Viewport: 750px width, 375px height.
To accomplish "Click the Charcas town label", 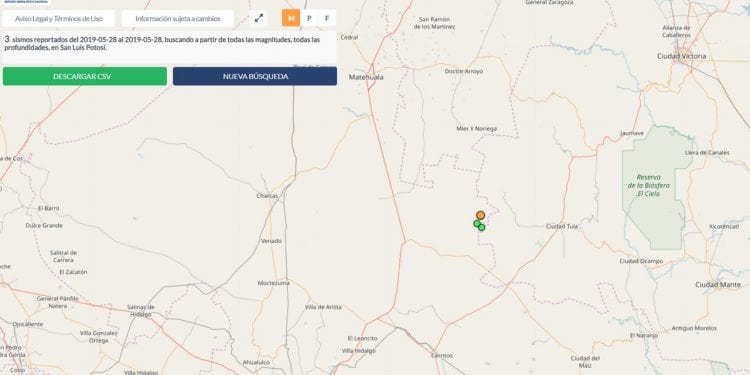I will pyautogui.click(x=267, y=196).
